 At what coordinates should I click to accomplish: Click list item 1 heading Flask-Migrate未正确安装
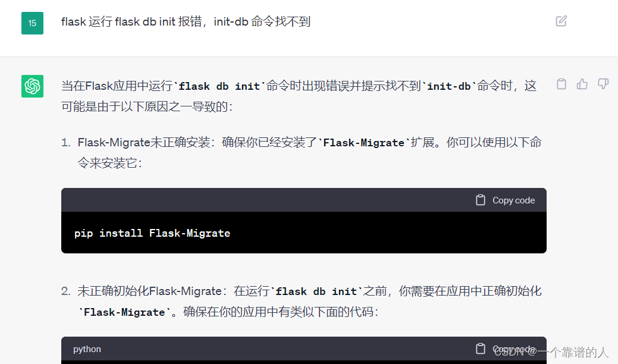pyautogui.click(x=144, y=142)
